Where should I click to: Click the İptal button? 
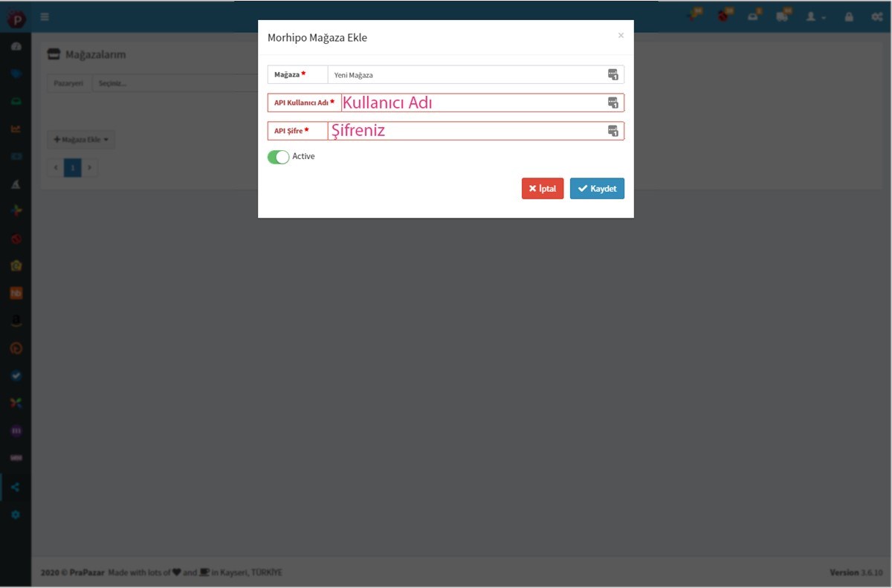coord(543,189)
